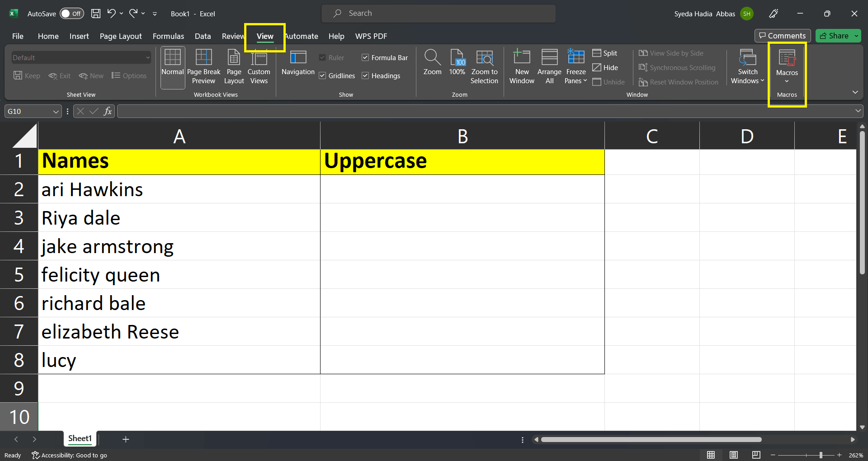Click Zoom to Selection icon
This screenshot has height=461, width=868.
[484, 58]
